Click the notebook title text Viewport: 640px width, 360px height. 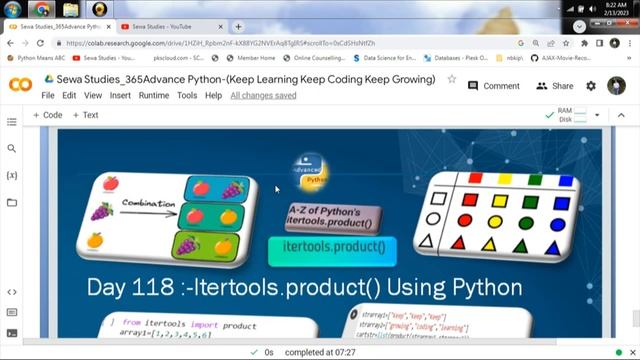(x=246, y=79)
